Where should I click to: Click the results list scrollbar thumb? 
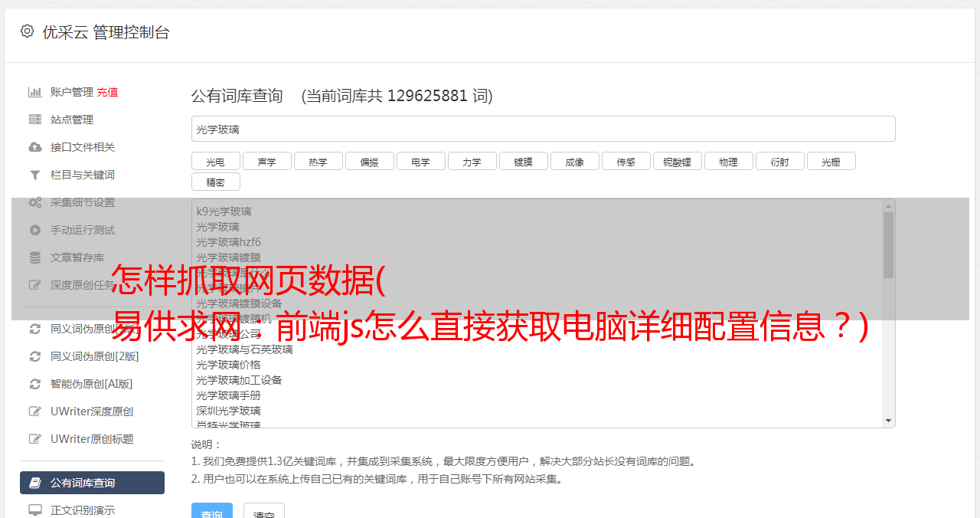tap(888, 245)
